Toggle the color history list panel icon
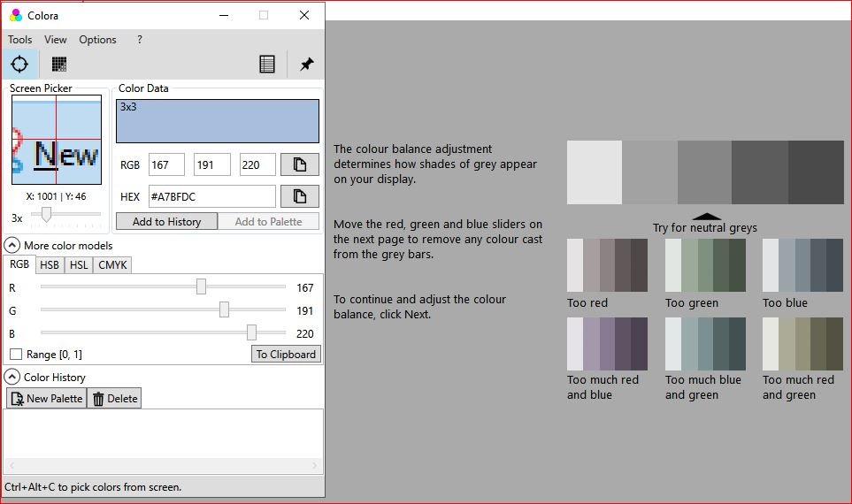Screen dimensions: 852x504 267,64
